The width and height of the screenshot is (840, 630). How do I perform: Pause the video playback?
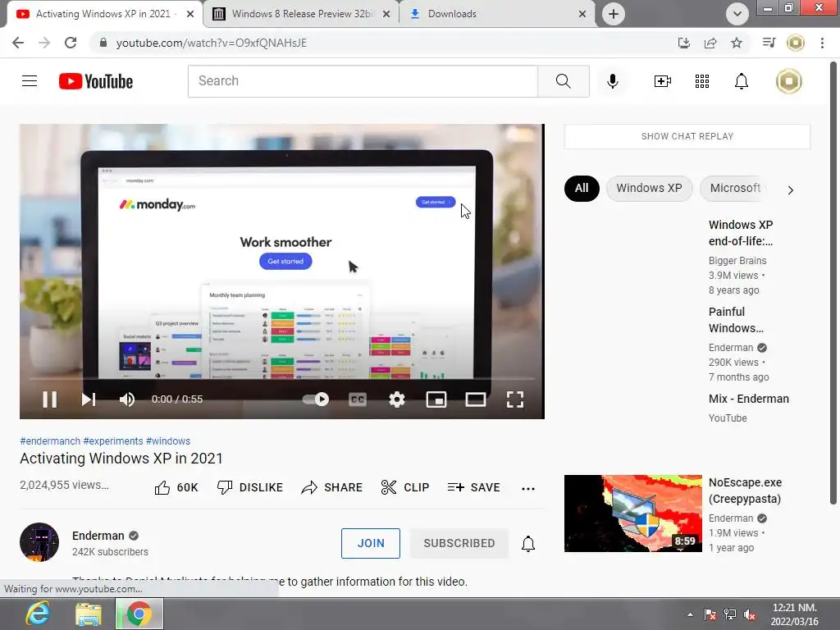pos(49,399)
